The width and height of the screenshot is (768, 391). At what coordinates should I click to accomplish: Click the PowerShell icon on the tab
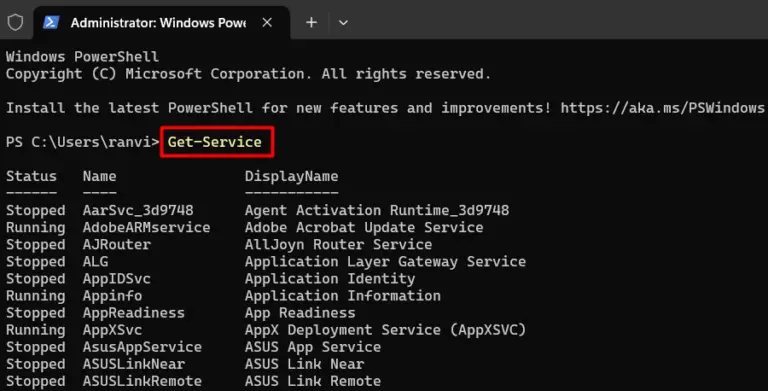point(51,23)
